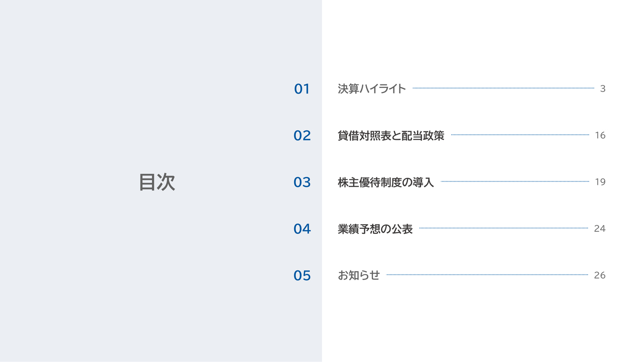Click page number 19
This screenshot has height=362, width=644.
coord(600,182)
